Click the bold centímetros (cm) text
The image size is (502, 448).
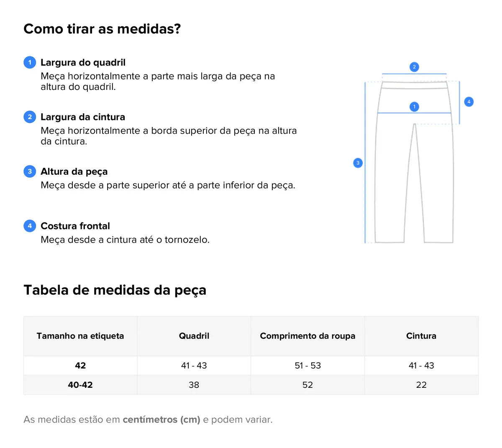pos(161,420)
